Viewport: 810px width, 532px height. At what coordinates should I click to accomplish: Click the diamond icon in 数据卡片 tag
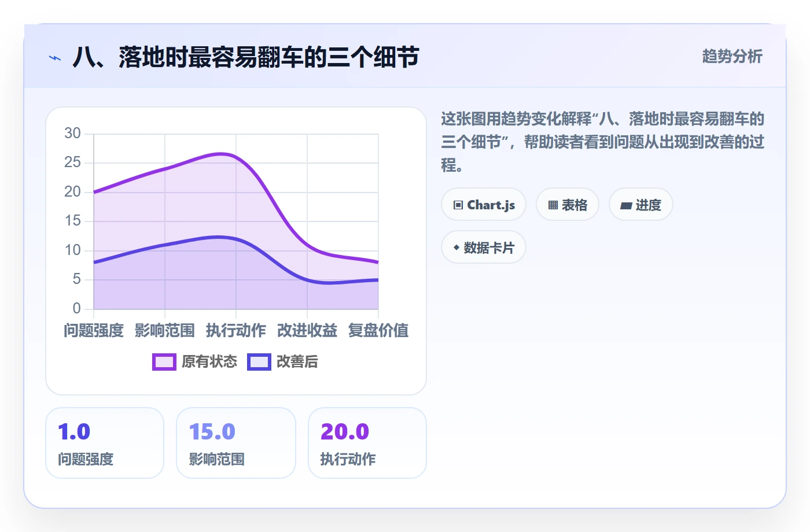(456, 247)
